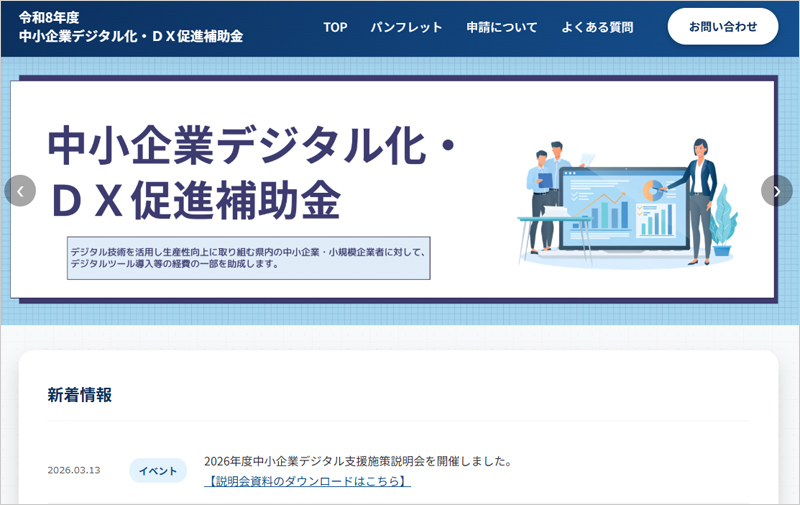Click the 2026年度中小企業デジタル支援施策説明会 news headline

pos(358,462)
